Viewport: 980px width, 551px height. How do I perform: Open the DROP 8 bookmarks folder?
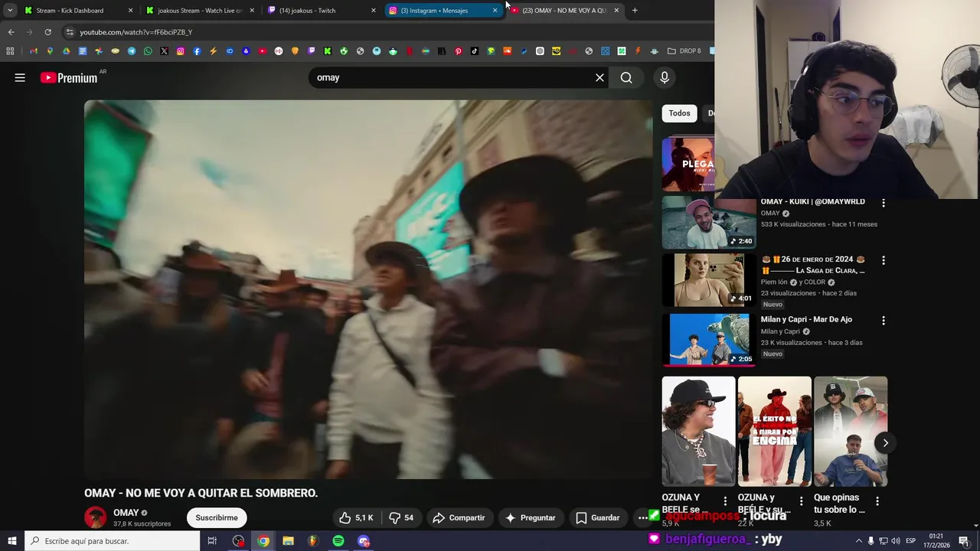pos(684,51)
